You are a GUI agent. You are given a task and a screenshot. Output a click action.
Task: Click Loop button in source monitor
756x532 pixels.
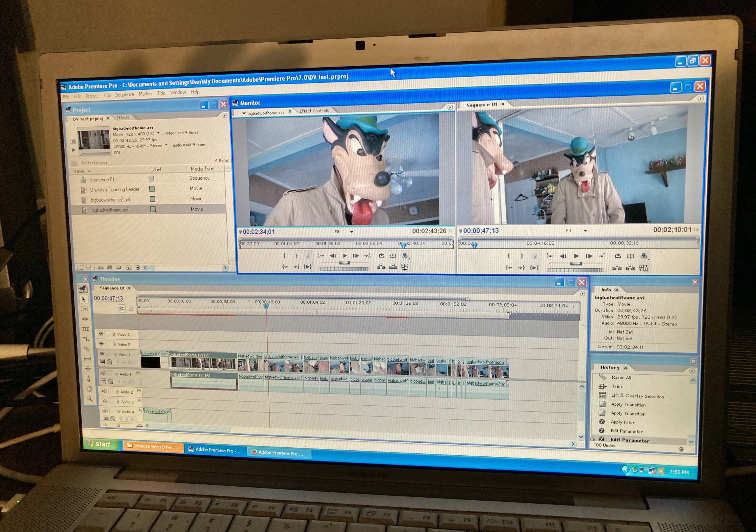pos(381,256)
